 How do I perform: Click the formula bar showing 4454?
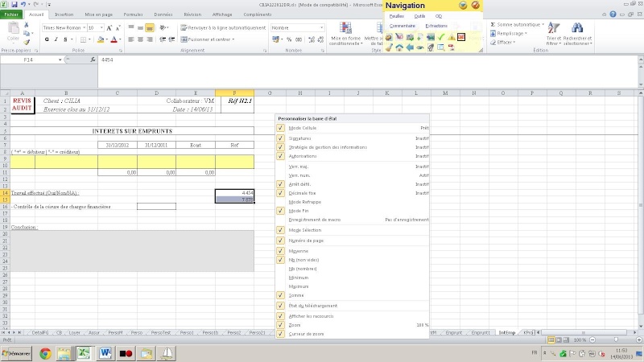[x=368, y=72]
